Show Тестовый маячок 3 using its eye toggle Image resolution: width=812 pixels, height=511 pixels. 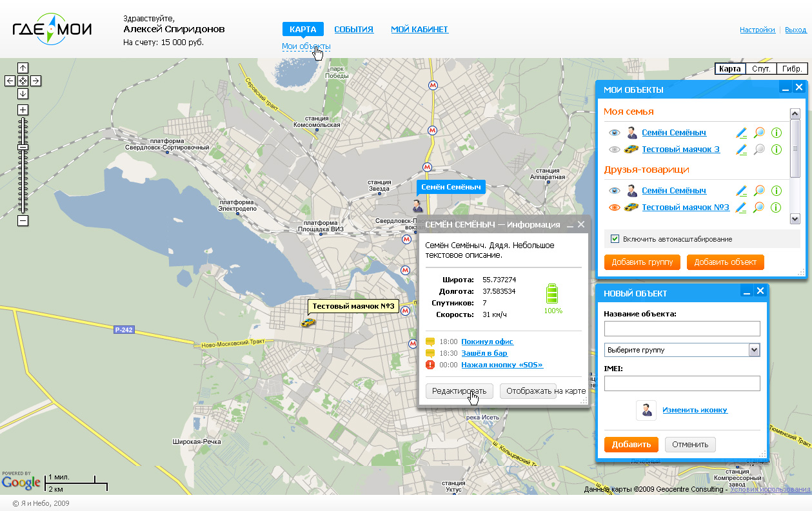[x=615, y=149]
